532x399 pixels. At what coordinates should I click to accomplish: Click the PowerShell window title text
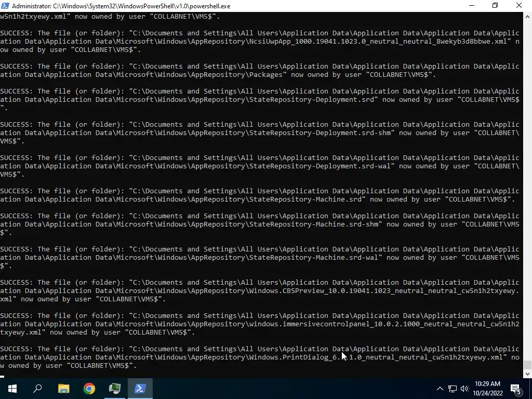[x=121, y=6]
